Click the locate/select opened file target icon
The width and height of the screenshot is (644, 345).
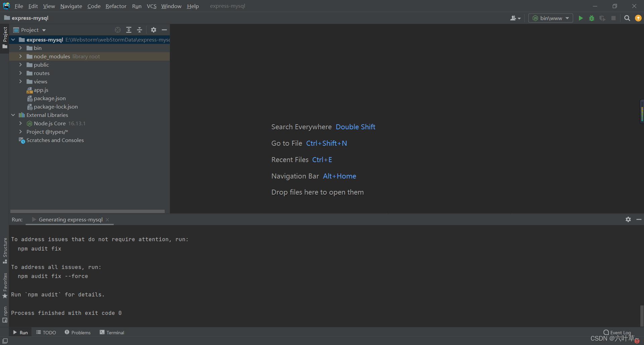(x=118, y=30)
